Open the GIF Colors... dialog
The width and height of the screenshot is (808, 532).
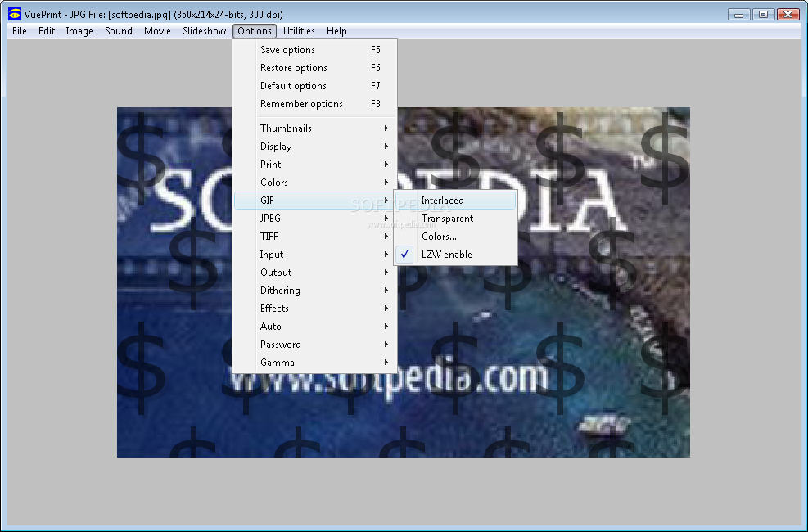pyautogui.click(x=455, y=237)
